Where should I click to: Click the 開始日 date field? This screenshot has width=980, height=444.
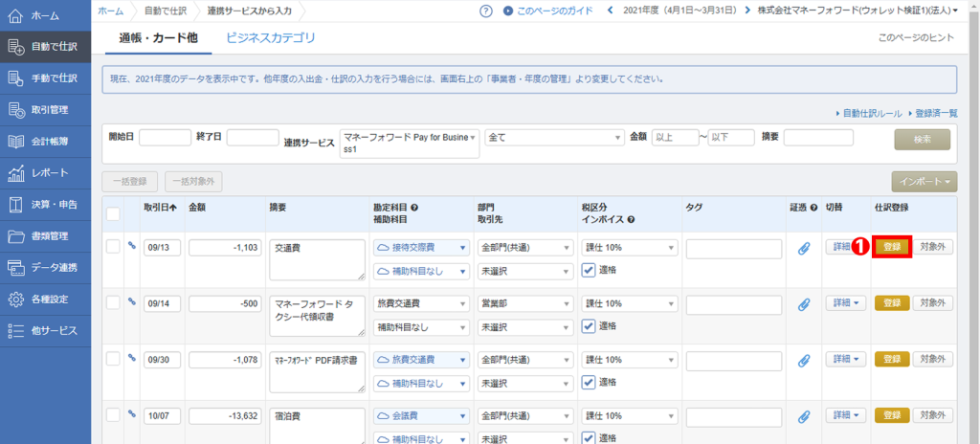165,138
